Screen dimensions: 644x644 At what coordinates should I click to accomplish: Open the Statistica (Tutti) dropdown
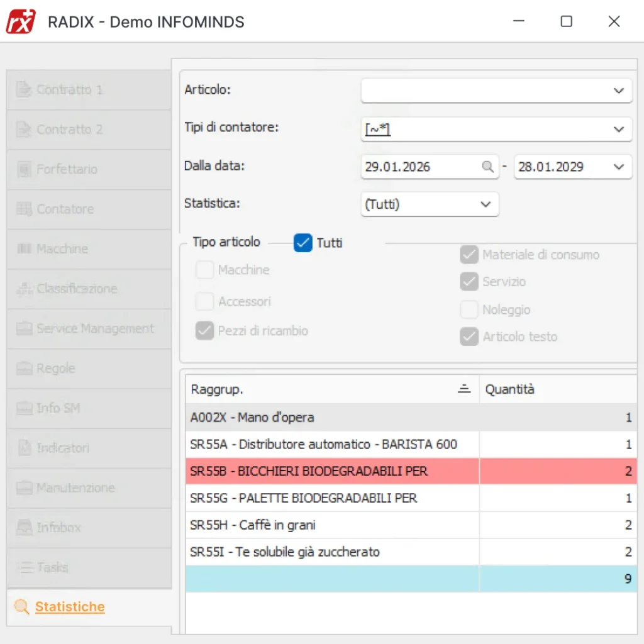(x=486, y=204)
